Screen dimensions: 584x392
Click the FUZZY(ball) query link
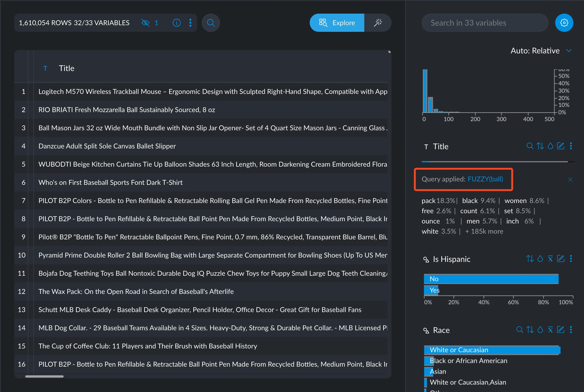click(485, 179)
